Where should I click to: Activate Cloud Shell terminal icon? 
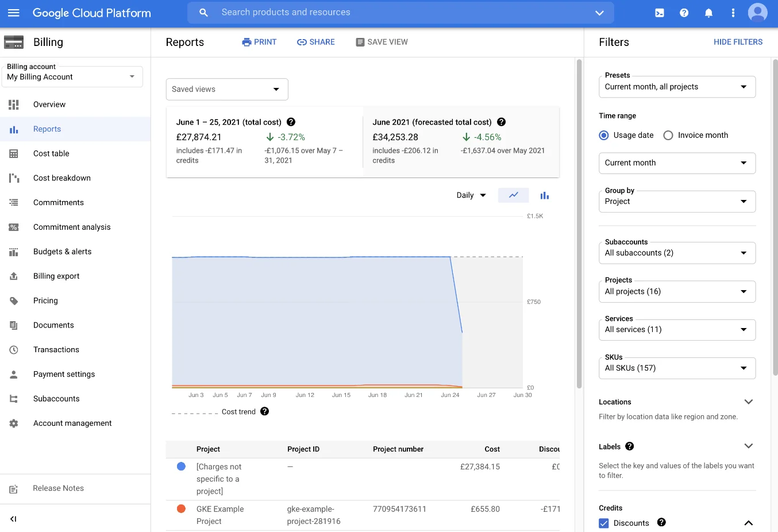pos(660,13)
